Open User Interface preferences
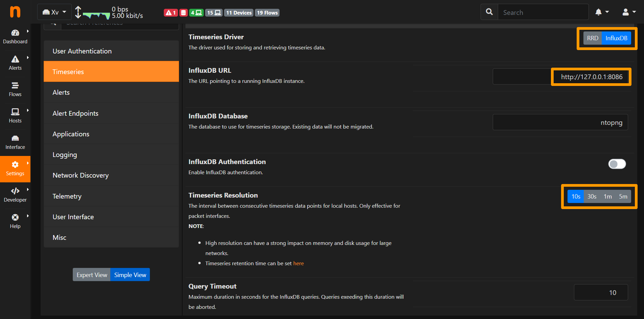Screen dimensions: 644x319 pyautogui.click(x=111, y=217)
